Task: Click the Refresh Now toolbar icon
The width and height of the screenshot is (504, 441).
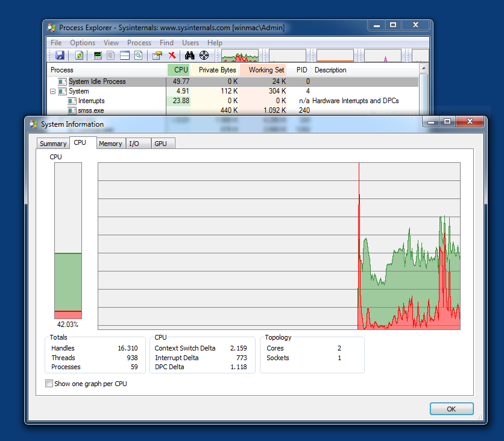Action: 79,56
